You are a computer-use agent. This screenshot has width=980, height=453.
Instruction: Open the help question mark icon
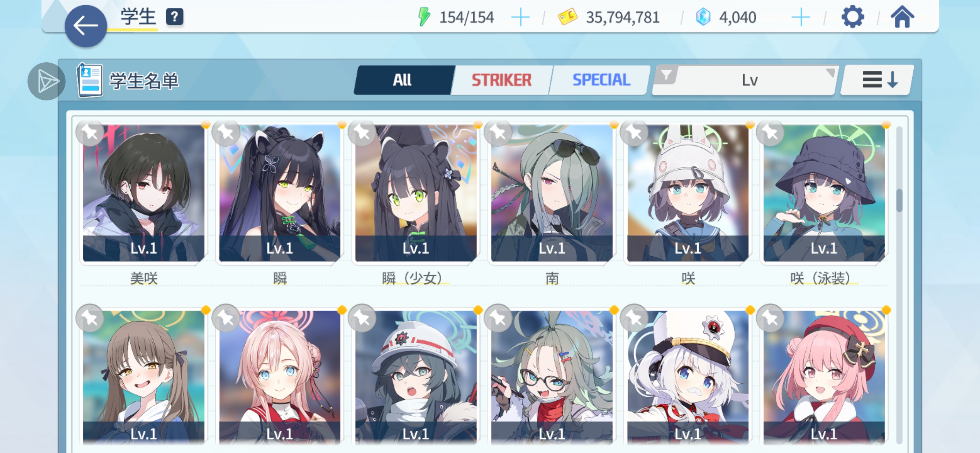[175, 17]
